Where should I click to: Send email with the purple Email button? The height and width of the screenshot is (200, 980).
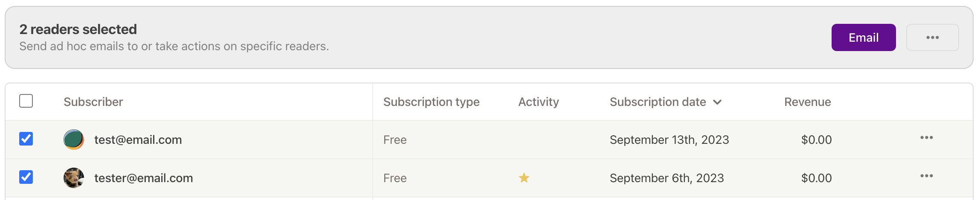pos(864,37)
